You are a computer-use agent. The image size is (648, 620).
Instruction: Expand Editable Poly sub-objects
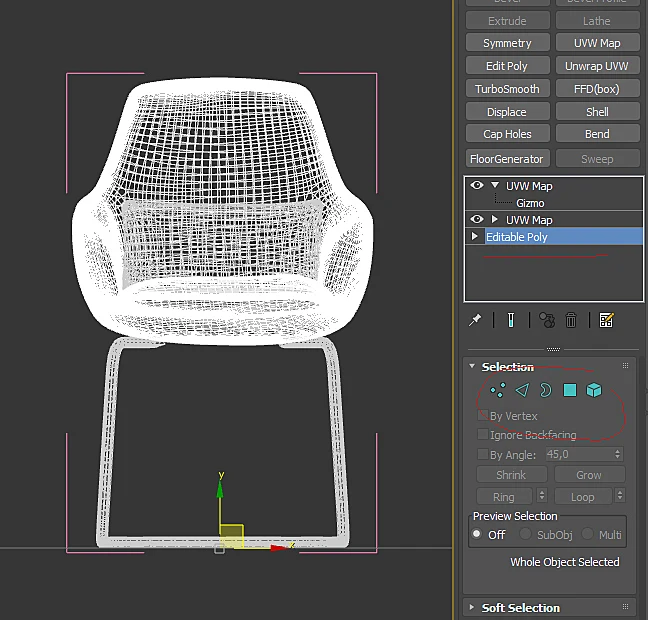(x=474, y=236)
